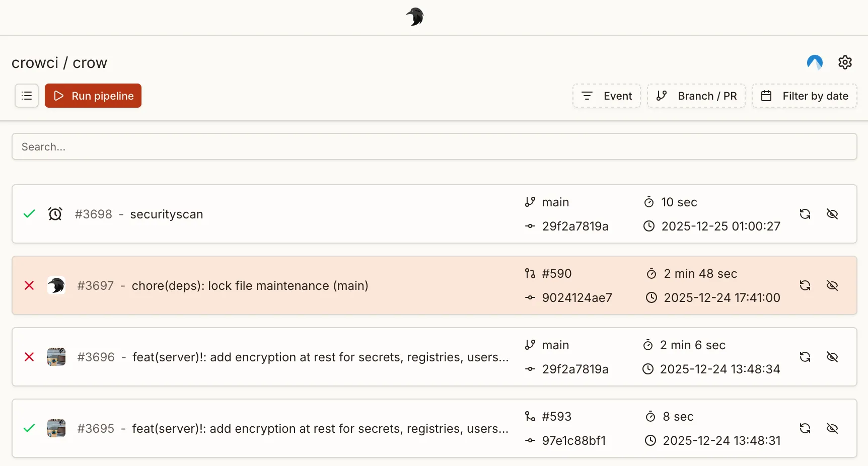Image resolution: width=868 pixels, height=466 pixels.
Task: Toggle visibility of pipeline #3697
Action: pyautogui.click(x=832, y=285)
